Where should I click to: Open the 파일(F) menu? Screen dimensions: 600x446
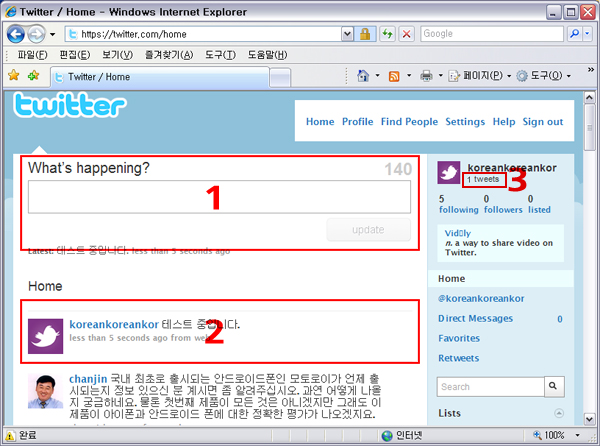click(33, 55)
